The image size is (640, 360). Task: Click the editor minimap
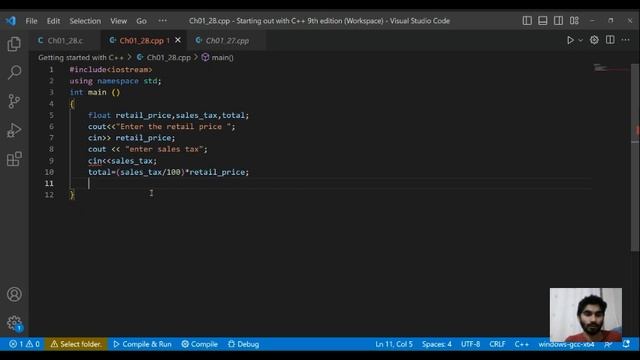click(x=610, y=69)
